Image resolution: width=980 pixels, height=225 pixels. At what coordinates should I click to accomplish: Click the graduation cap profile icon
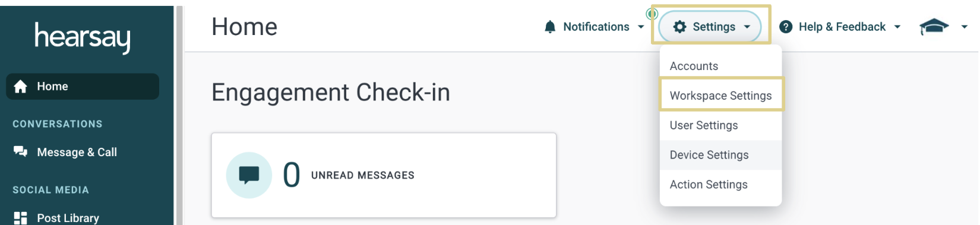pos(934,27)
